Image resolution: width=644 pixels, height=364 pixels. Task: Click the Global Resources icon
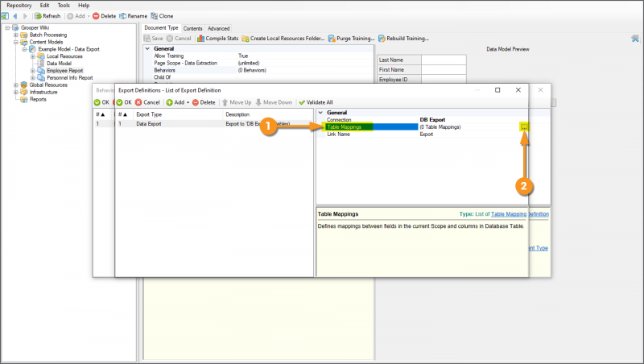pyautogui.click(x=24, y=85)
